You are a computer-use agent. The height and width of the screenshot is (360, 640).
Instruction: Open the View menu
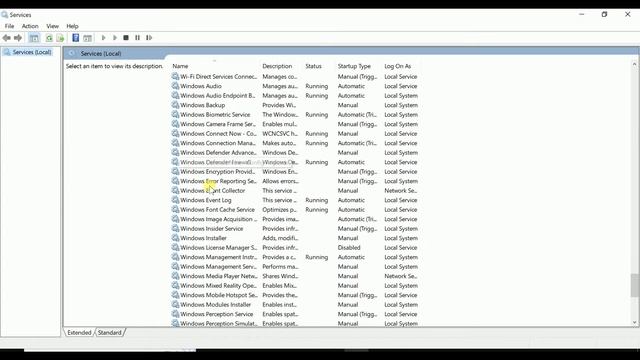click(52, 26)
